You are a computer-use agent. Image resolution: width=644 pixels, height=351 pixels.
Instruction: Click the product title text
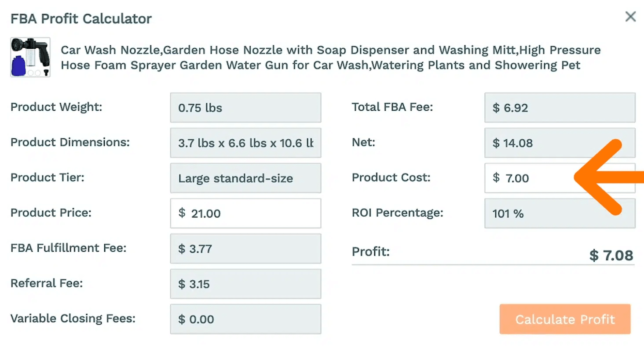tap(330, 58)
